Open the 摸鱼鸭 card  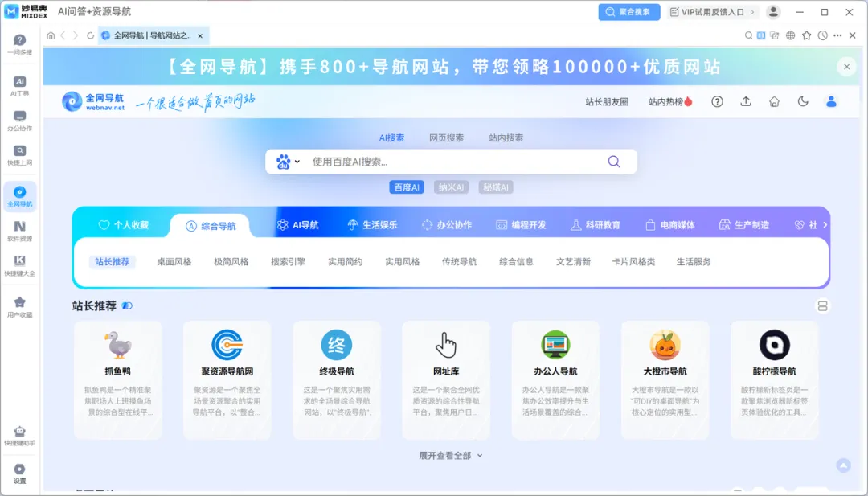117,379
